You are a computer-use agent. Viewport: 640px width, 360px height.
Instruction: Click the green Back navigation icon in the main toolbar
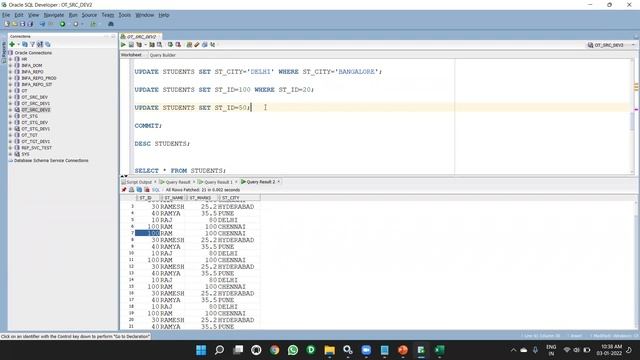pyautogui.click(x=62, y=24)
